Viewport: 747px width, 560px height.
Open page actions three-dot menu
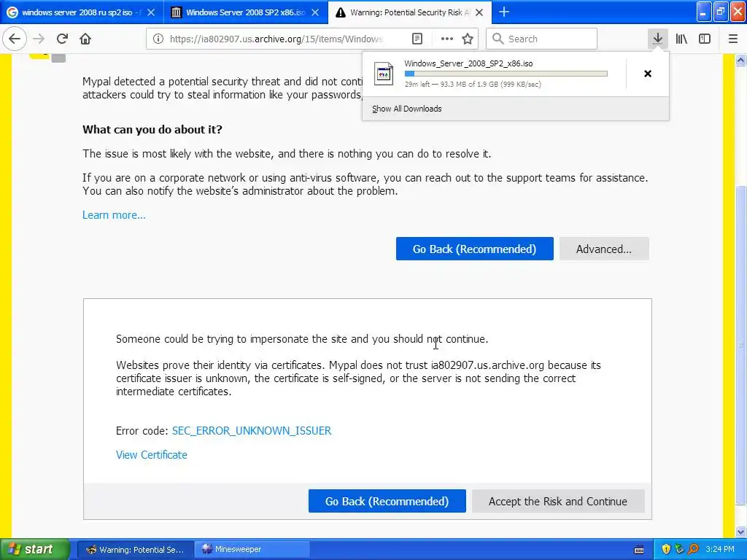point(447,39)
